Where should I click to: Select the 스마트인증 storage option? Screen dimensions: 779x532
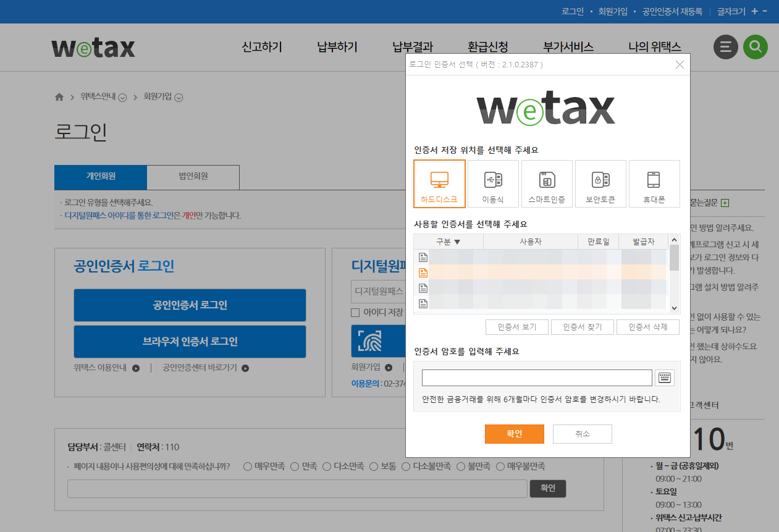coord(547,184)
